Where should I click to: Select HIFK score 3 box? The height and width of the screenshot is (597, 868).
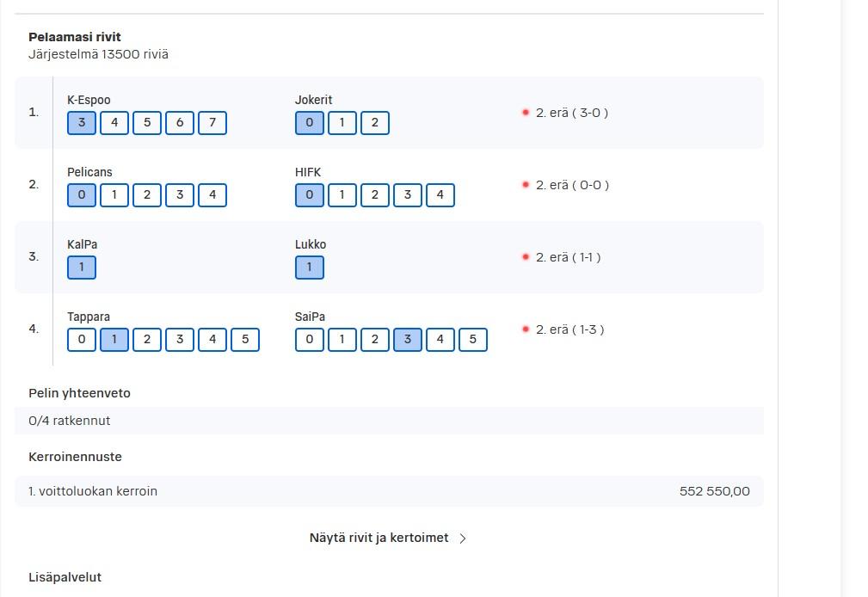(408, 195)
